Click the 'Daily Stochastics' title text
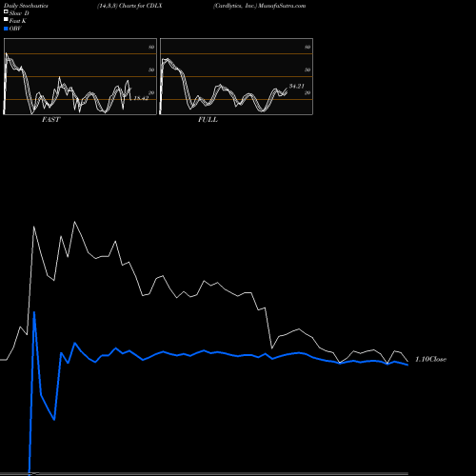The height and width of the screenshot is (476, 476). point(26,6)
